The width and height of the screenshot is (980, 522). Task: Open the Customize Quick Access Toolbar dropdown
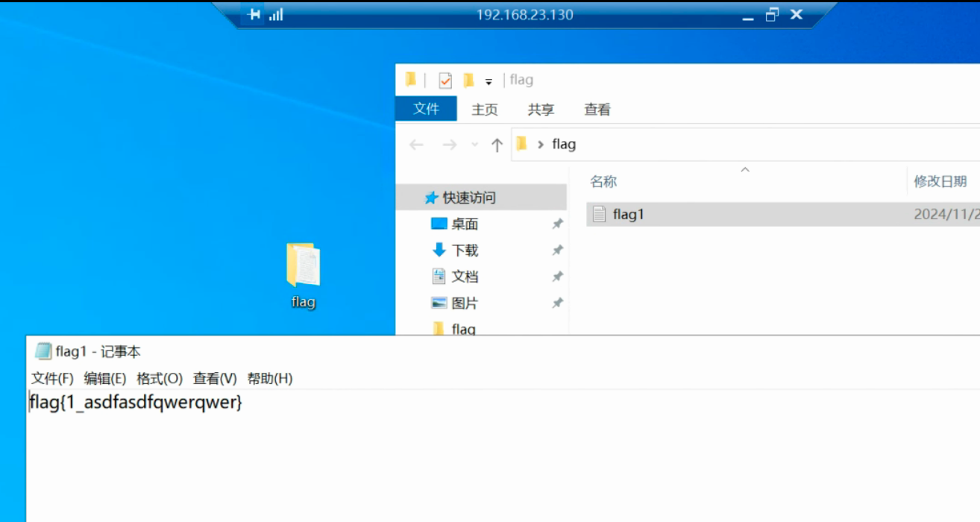[489, 81]
